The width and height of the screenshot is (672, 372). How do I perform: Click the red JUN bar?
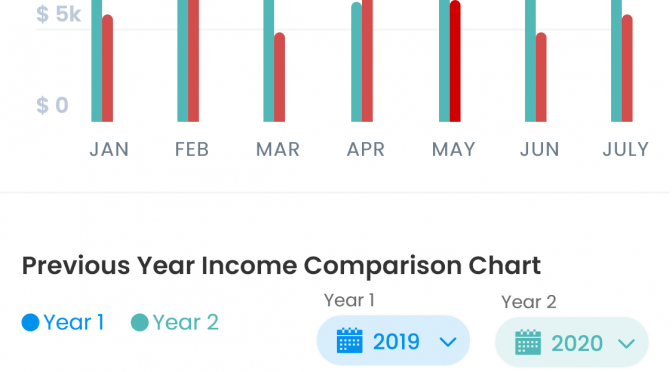click(541, 77)
